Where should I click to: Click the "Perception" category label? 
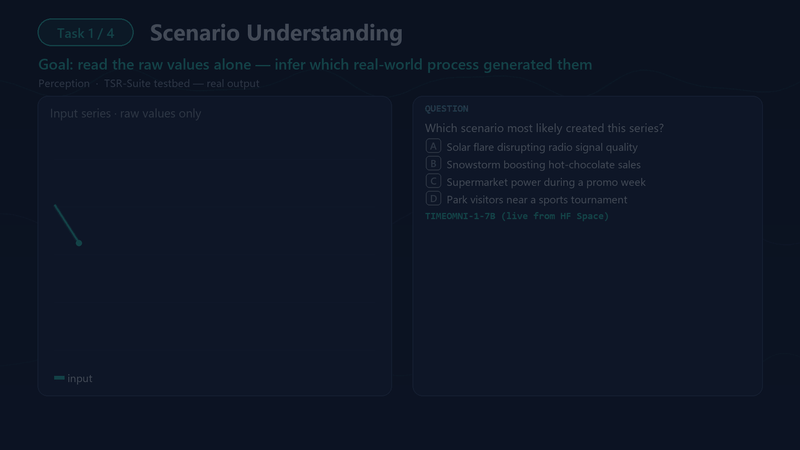[64, 83]
